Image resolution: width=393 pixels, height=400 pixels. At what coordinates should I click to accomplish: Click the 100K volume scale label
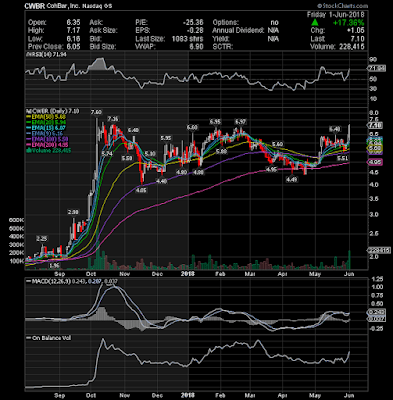[x=17, y=261]
